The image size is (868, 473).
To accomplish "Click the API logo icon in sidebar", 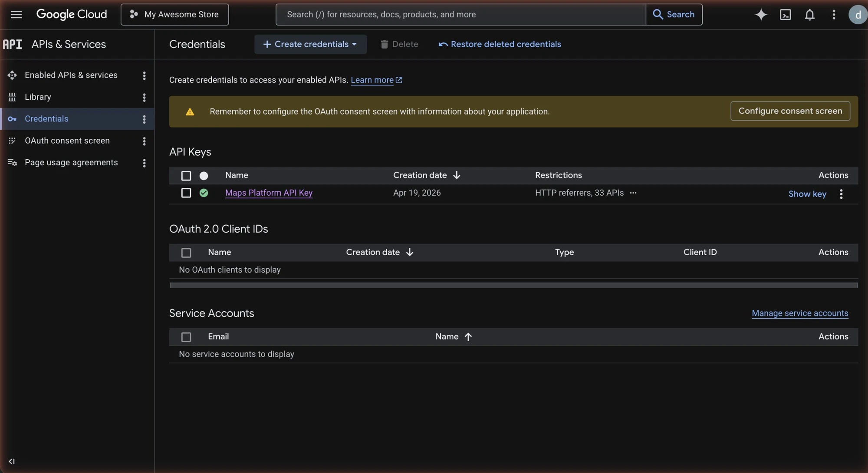I will (12, 44).
